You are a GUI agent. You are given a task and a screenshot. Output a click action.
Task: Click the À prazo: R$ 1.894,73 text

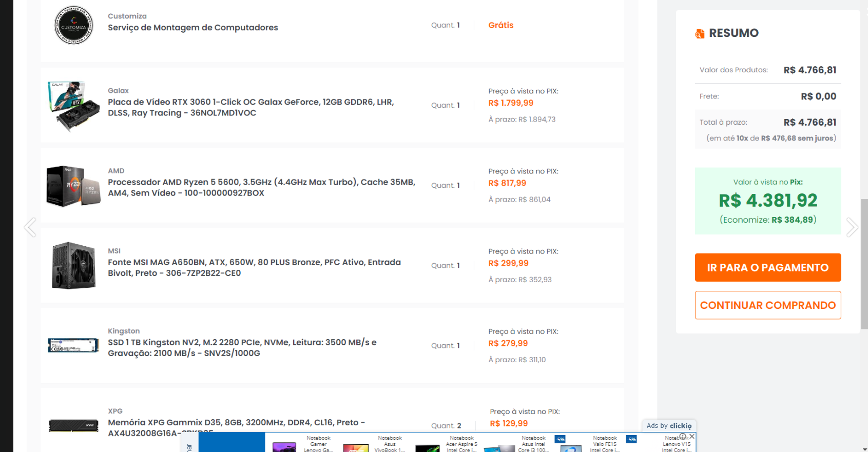coord(522,120)
